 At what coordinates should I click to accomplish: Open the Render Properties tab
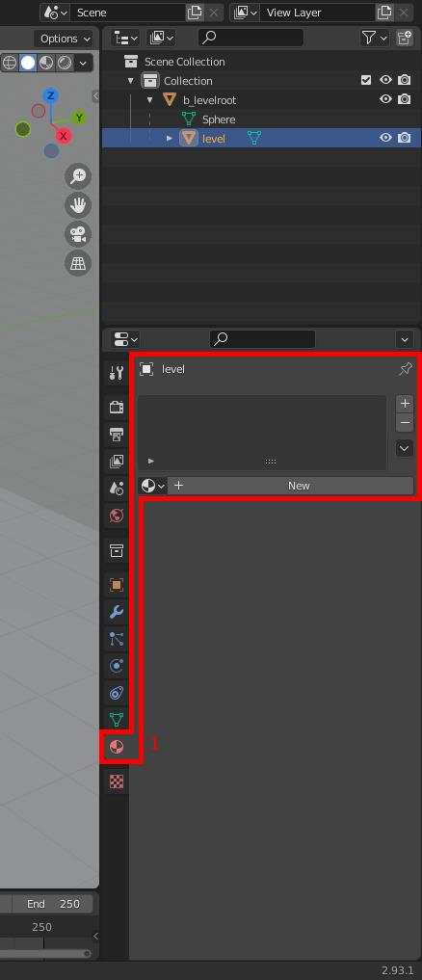coord(117,407)
